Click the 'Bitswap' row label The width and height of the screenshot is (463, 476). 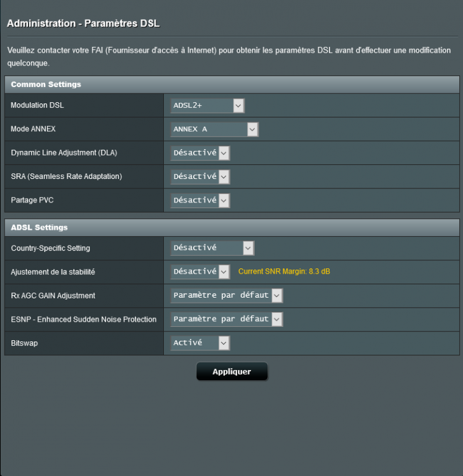pos(25,343)
